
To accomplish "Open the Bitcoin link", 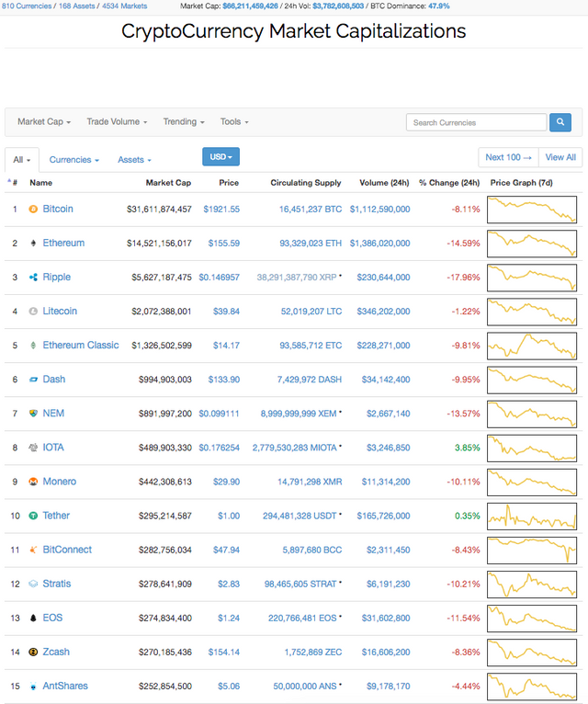I will [x=58, y=209].
